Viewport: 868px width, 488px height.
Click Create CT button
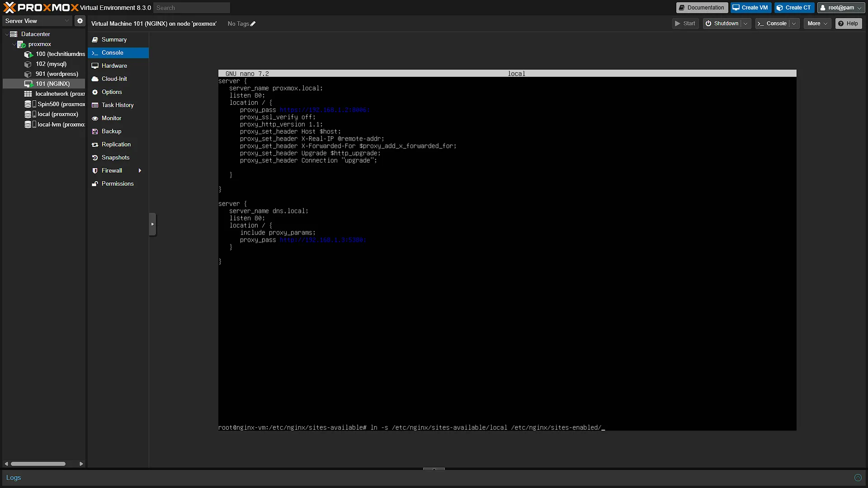794,8
